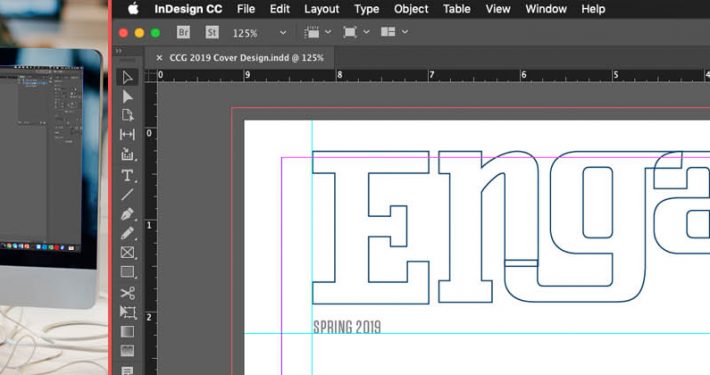The height and width of the screenshot is (375, 710).
Task: Select the Direct Selection tool
Action: pyautogui.click(x=127, y=96)
